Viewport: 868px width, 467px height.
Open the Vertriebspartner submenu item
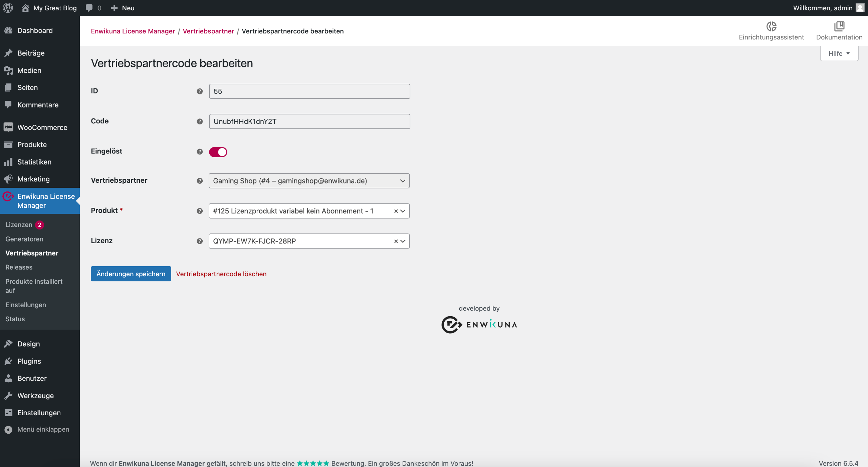(32, 253)
